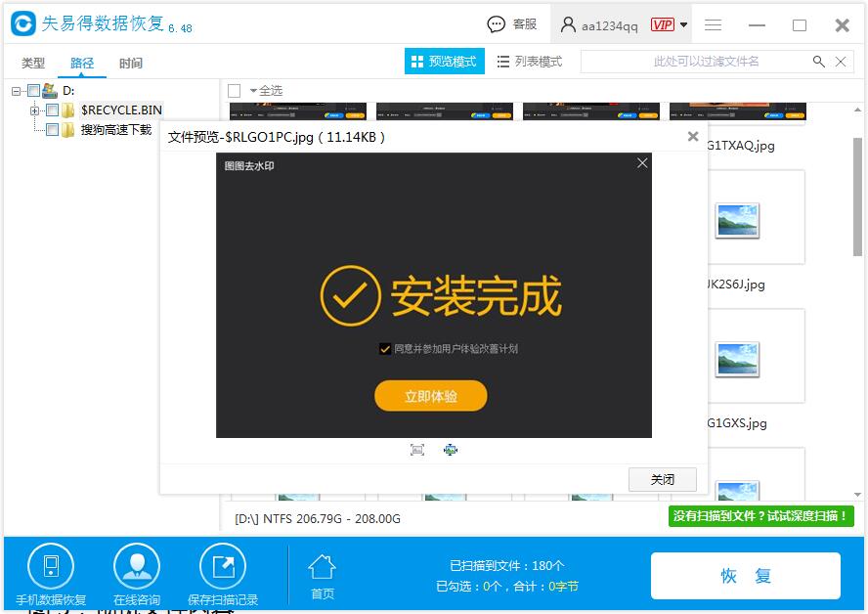Close the file preview dialog with X
The height and width of the screenshot is (614, 868).
pyautogui.click(x=692, y=136)
